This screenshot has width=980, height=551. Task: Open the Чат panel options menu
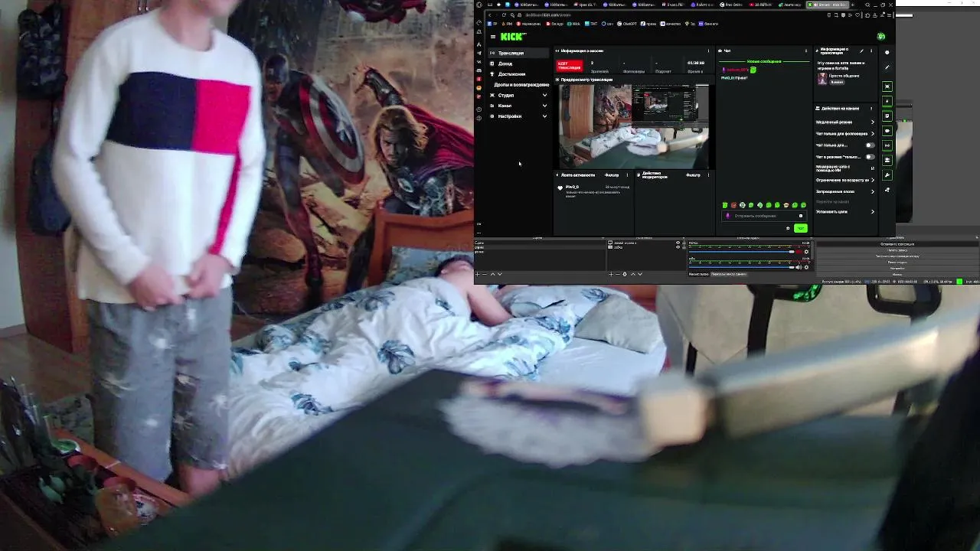[806, 51]
